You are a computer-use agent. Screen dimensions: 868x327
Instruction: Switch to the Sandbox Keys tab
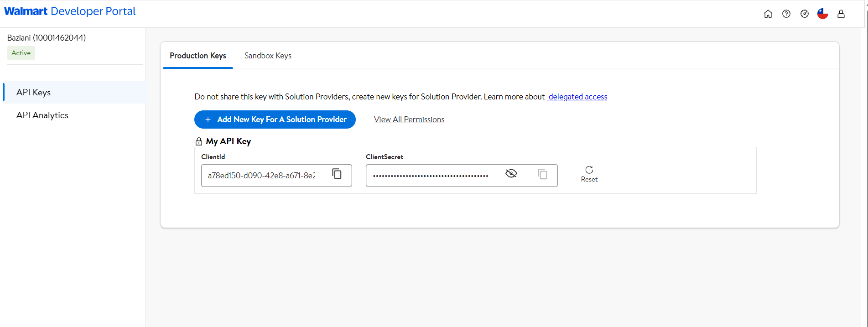click(x=268, y=56)
